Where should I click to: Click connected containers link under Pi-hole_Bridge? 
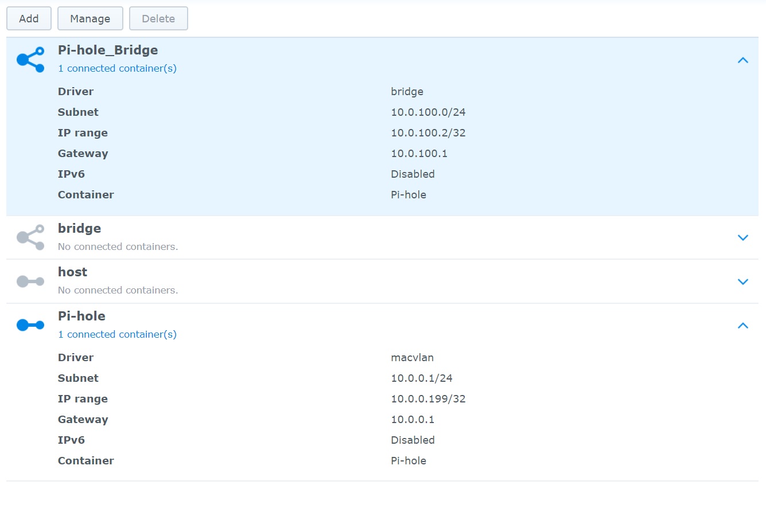pos(117,68)
